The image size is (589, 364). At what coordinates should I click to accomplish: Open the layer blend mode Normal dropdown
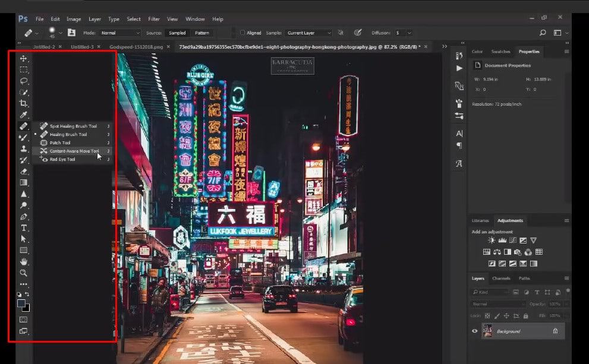coord(497,304)
